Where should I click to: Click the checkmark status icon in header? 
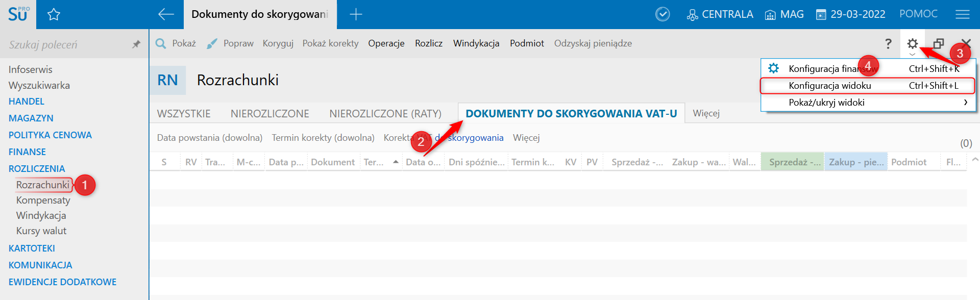click(x=663, y=14)
